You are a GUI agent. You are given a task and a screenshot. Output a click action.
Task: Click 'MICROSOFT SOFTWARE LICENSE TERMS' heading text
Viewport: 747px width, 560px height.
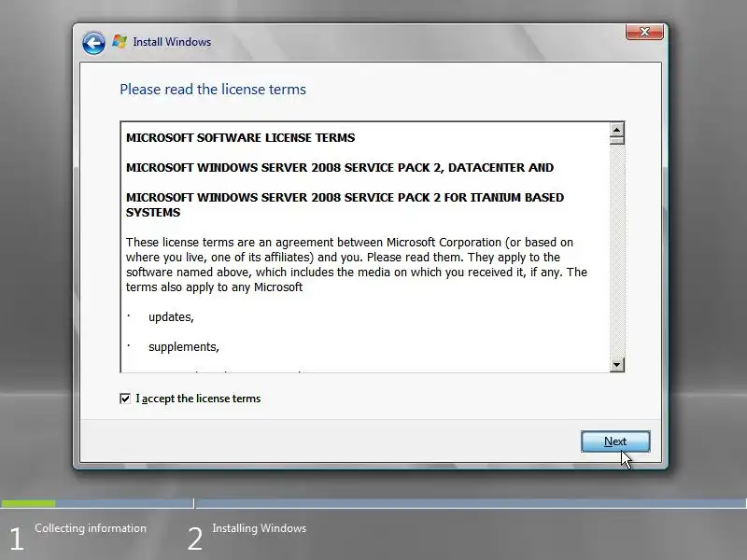241,137
